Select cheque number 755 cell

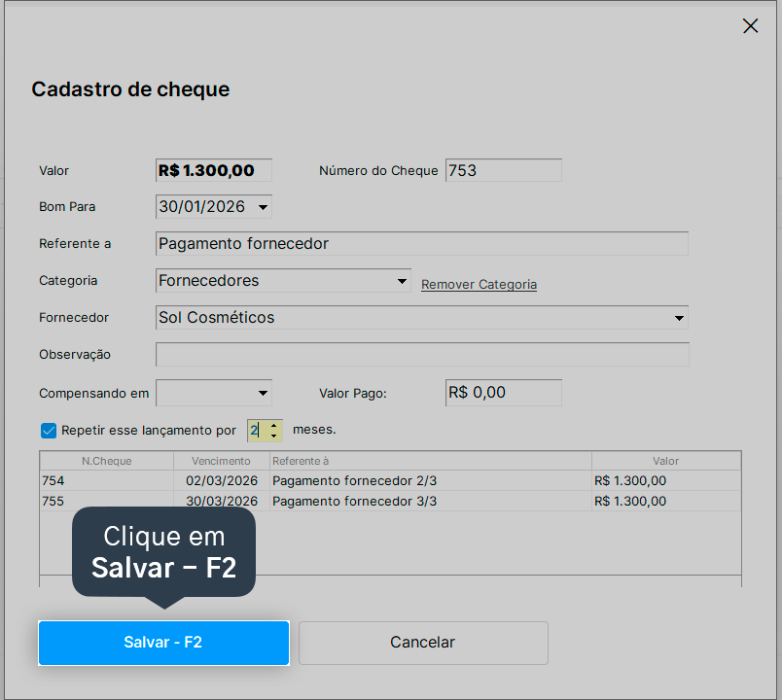[107, 501]
